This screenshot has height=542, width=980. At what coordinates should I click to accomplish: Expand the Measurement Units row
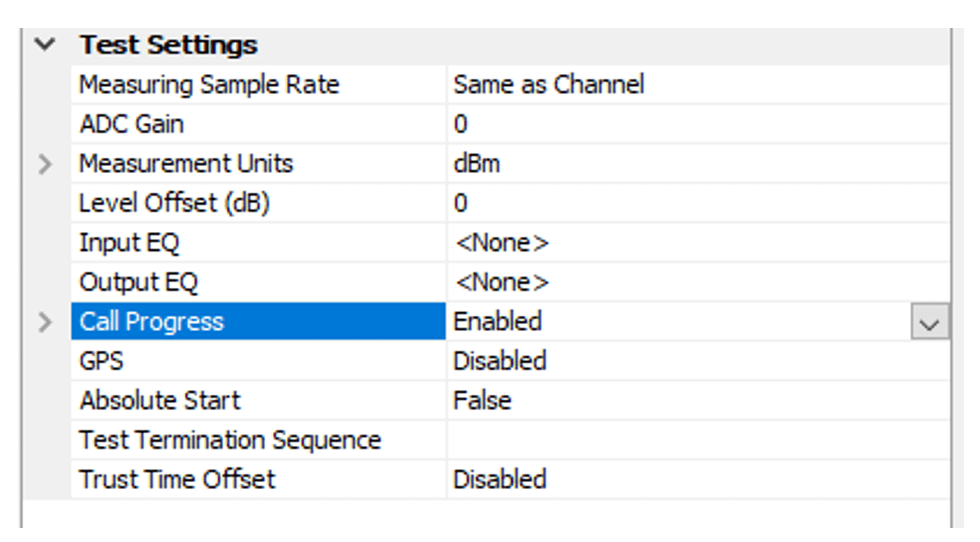tap(45, 164)
